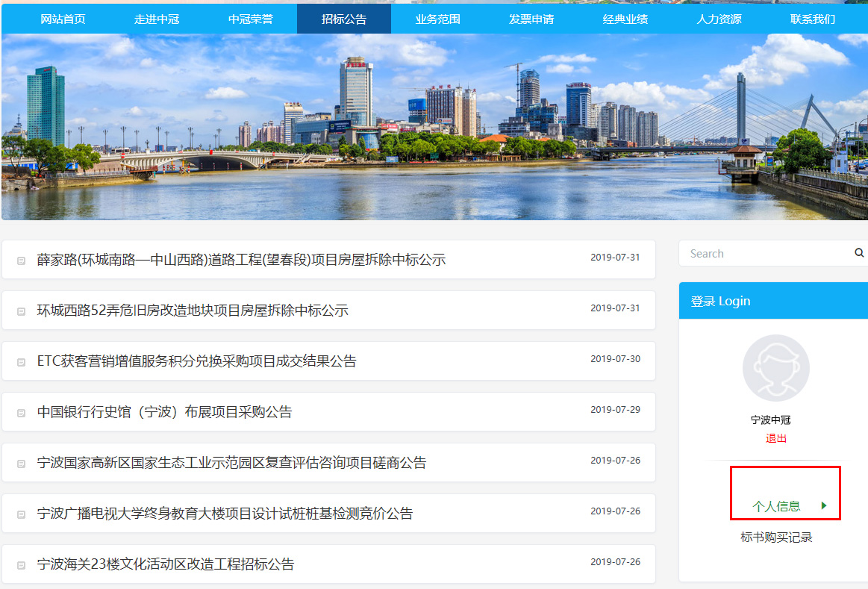
Task: Click date 2019-07-26 on 宁波海关 row
Action: click(615, 562)
